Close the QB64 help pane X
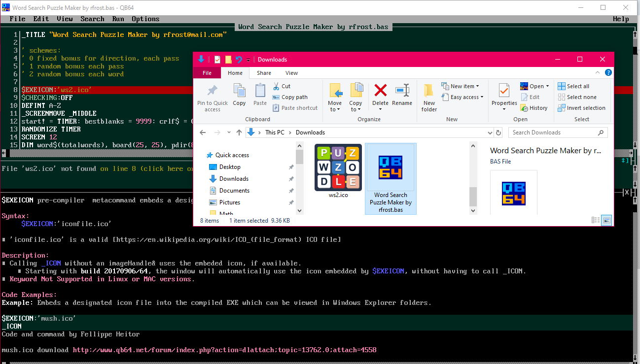The image size is (640, 364). [627, 192]
